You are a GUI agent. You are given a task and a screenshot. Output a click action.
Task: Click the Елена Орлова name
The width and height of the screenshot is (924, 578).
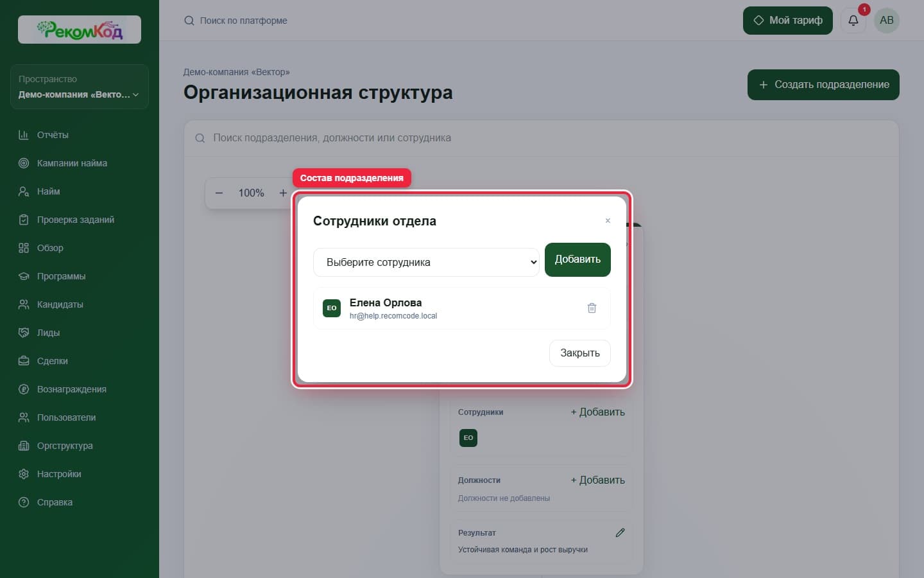click(x=386, y=302)
